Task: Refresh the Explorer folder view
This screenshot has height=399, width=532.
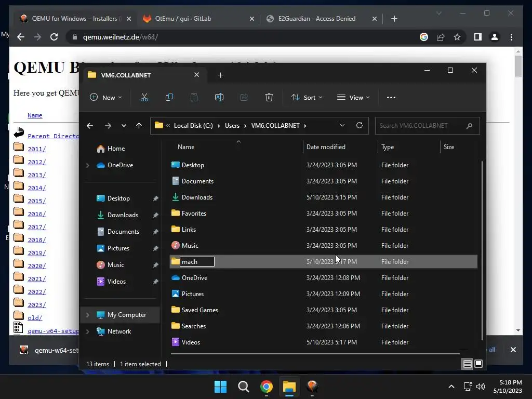Action: click(x=360, y=126)
